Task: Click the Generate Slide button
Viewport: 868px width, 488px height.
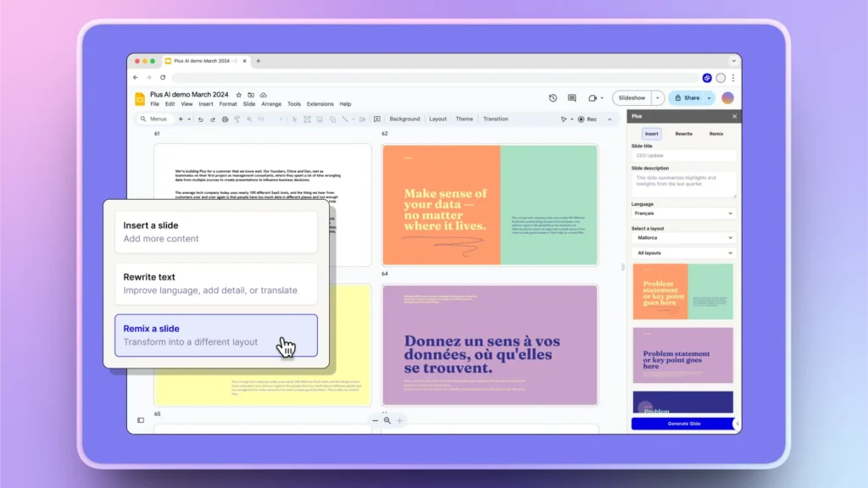Action: 682,424
